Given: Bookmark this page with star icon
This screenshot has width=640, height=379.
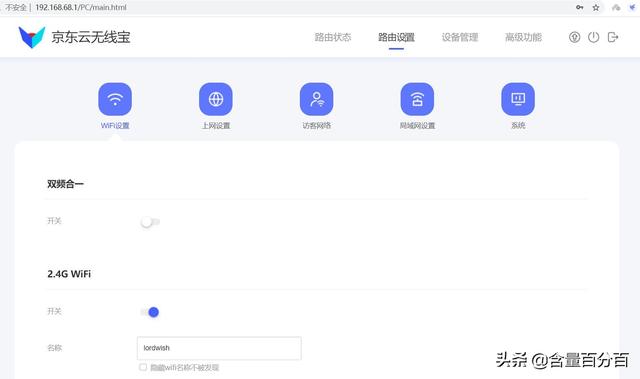Looking at the screenshot, I should [x=596, y=7].
